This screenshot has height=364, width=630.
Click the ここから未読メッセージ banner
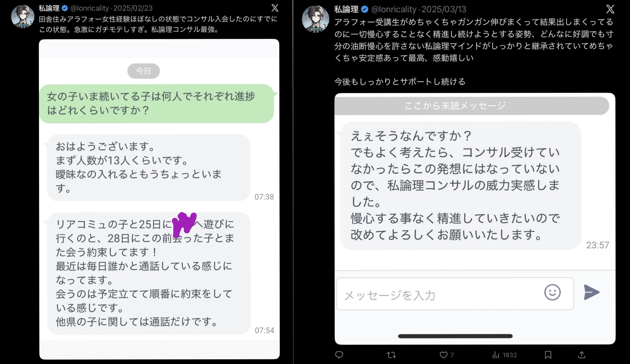click(x=472, y=106)
